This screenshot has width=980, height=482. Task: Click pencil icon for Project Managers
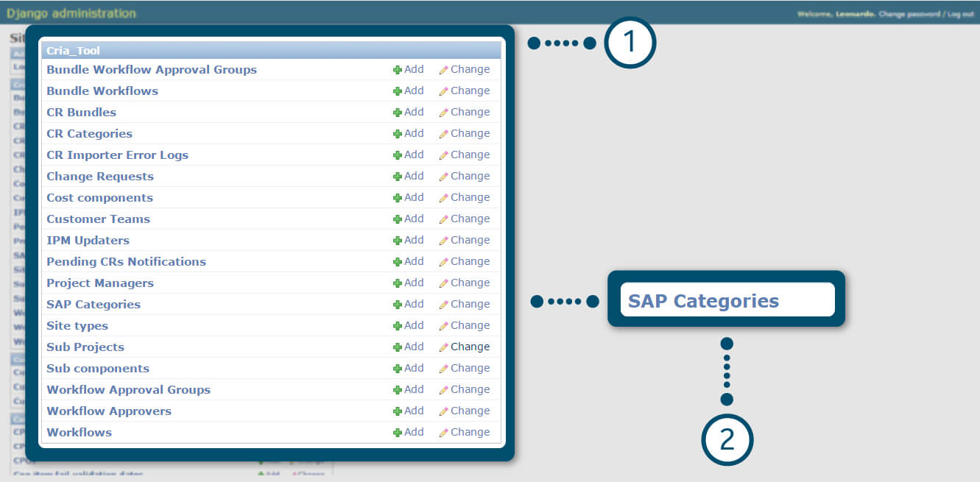[x=443, y=283]
